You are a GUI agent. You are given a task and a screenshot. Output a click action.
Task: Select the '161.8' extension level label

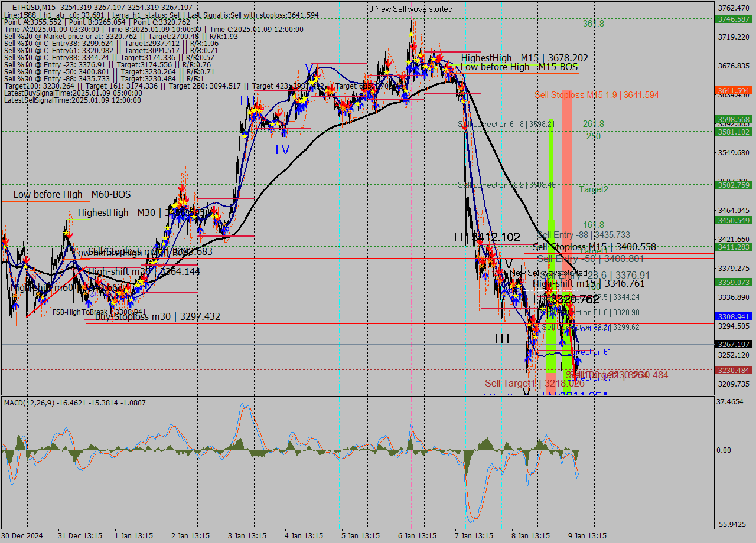(594, 225)
